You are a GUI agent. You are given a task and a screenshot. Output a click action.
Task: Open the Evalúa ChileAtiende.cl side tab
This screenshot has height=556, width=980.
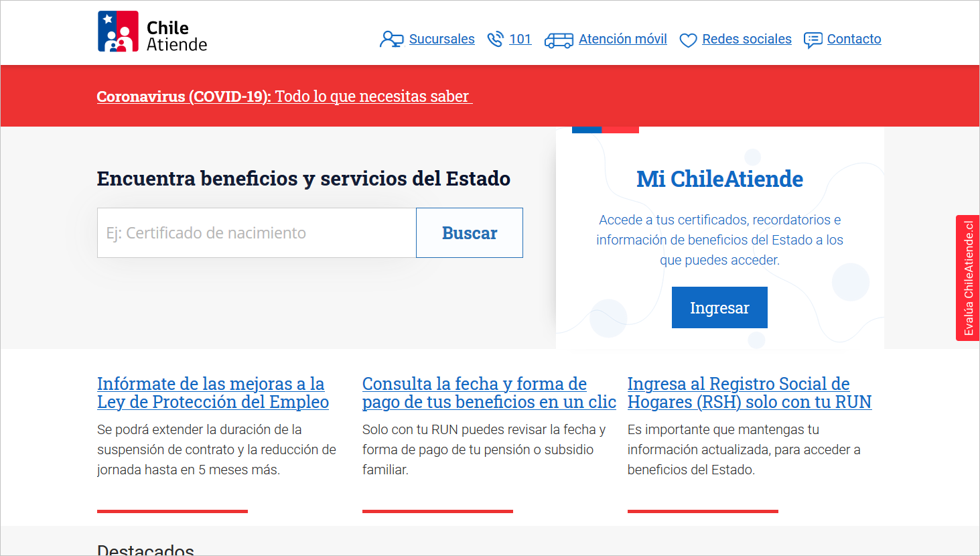pyautogui.click(x=968, y=278)
